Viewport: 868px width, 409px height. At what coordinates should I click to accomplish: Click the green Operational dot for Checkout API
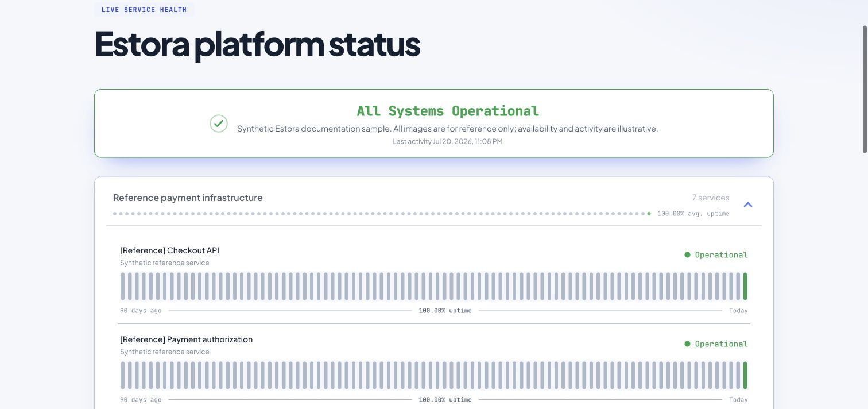point(687,254)
